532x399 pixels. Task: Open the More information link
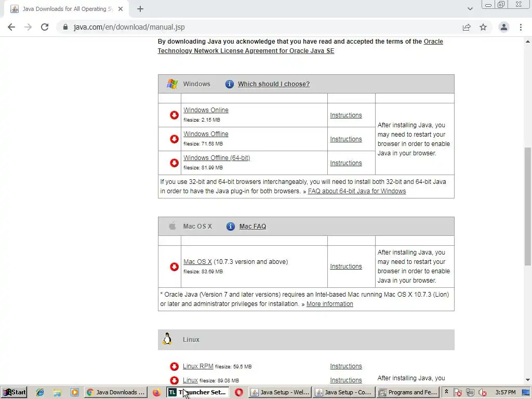pos(330,303)
